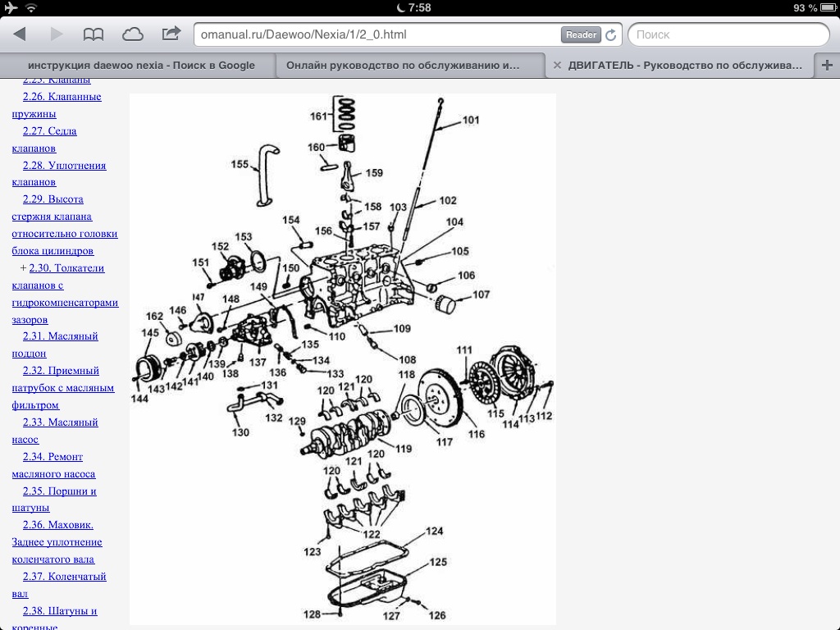Open link 2.35. Поршни и шатуны

pyautogui.click(x=54, y=500)
